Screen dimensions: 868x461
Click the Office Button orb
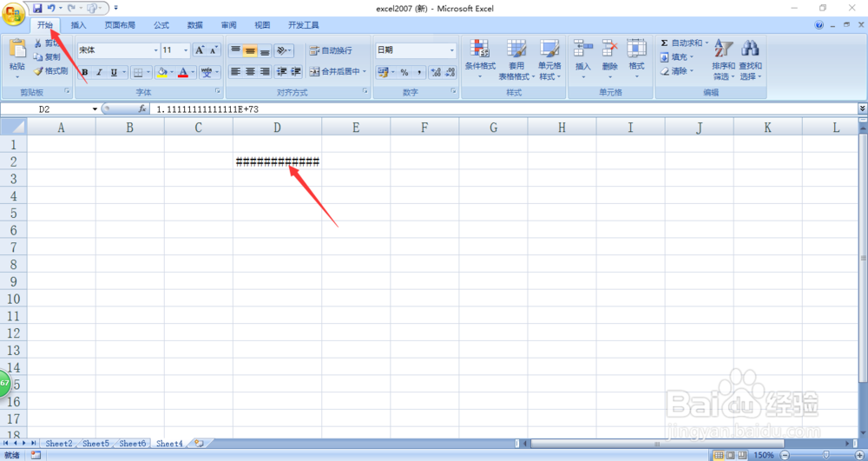point(13,14)
